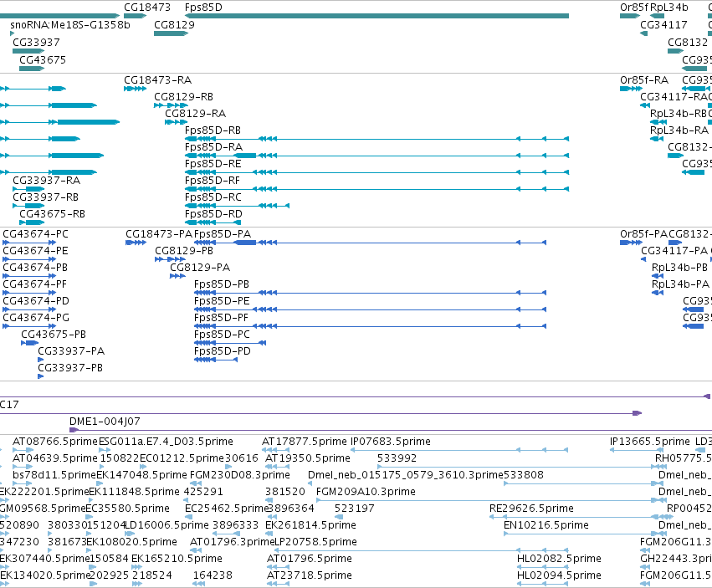Screen dimensions: 712x588
Task: Select the Fps85D-RE transcript
Action: click(376, 172)
